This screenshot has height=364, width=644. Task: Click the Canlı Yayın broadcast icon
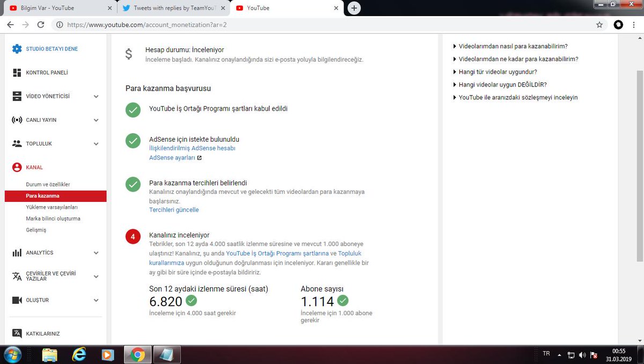click(x=17, y=120)
